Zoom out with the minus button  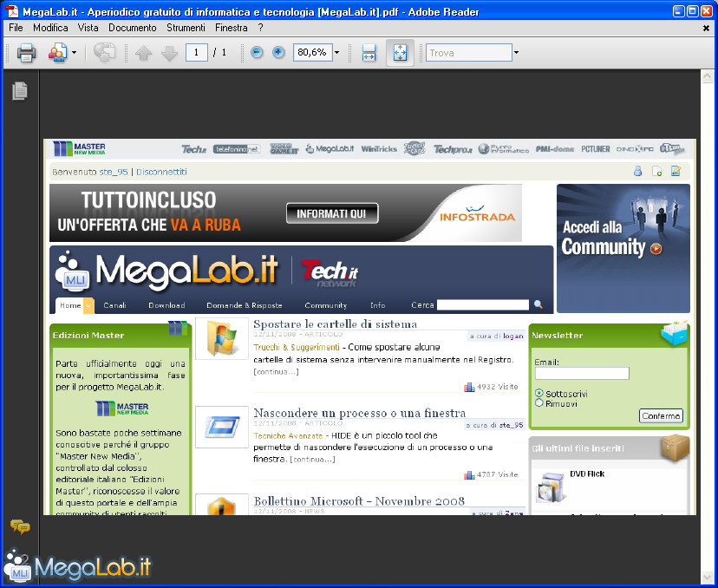(x=257, y=53)
